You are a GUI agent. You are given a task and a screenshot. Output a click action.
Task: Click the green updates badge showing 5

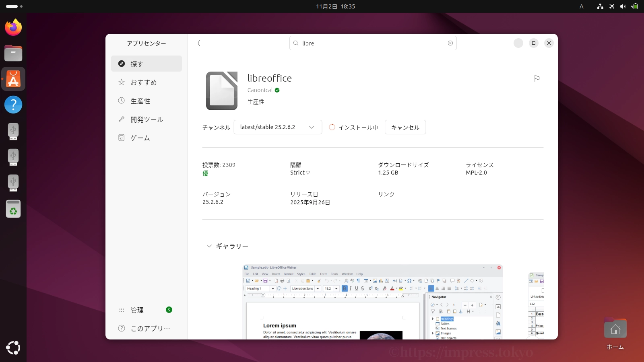[x=169, y=310]
